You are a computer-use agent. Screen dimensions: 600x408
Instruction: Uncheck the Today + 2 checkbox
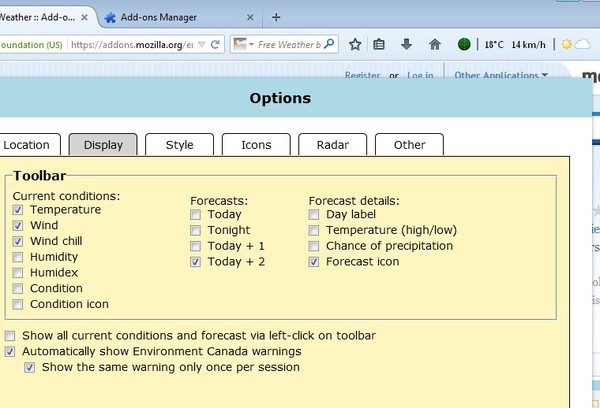coord(196,262)
